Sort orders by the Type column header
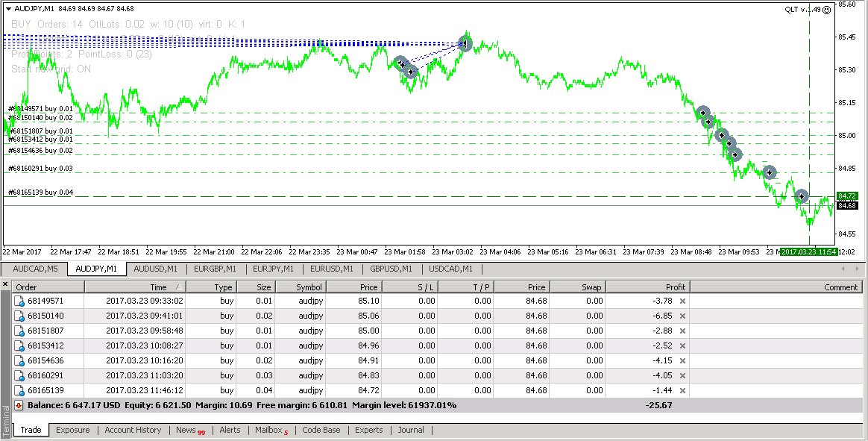The height and width of the screenshot is (441, 868). point(212,287)
